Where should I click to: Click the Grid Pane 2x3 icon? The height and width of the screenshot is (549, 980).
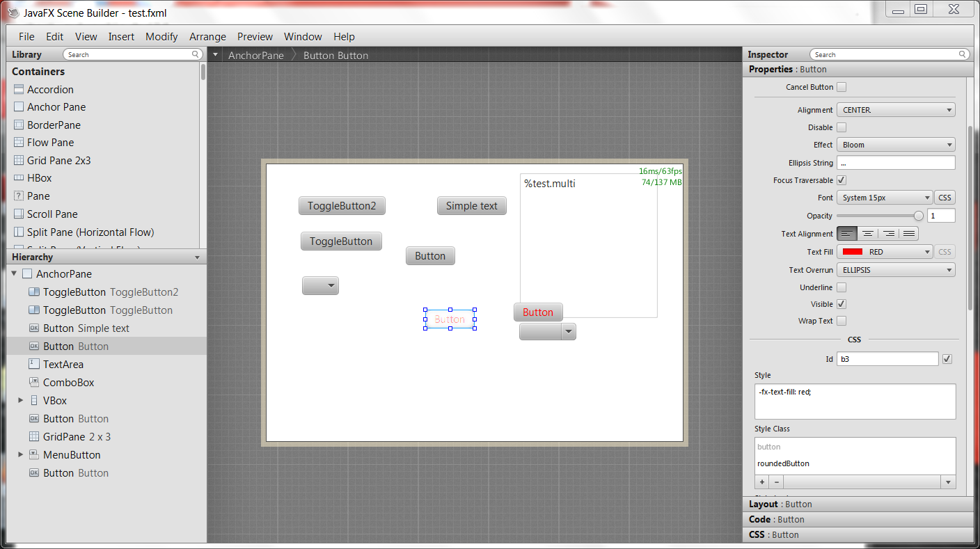pyautogui.click(x=19, y=160)
